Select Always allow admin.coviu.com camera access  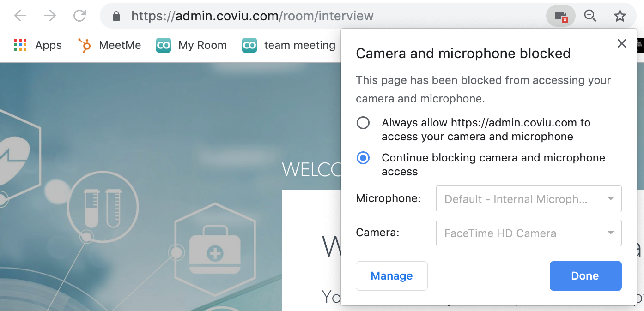pos(363,123)
